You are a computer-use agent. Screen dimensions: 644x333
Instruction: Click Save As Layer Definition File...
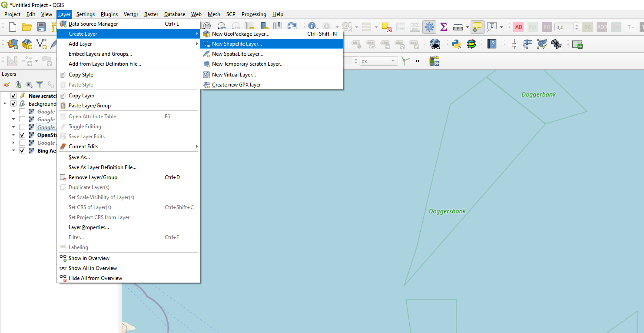[128, 167]
